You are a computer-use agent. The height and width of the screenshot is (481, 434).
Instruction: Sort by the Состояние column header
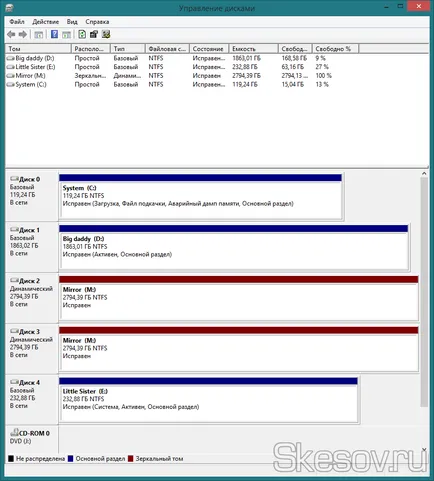tap(209, 49)
